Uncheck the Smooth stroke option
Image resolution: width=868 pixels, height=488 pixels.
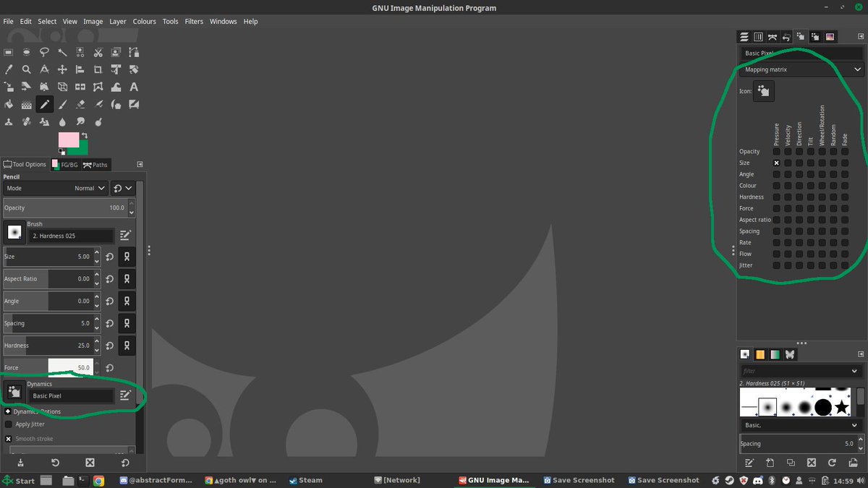pos(9,439)
